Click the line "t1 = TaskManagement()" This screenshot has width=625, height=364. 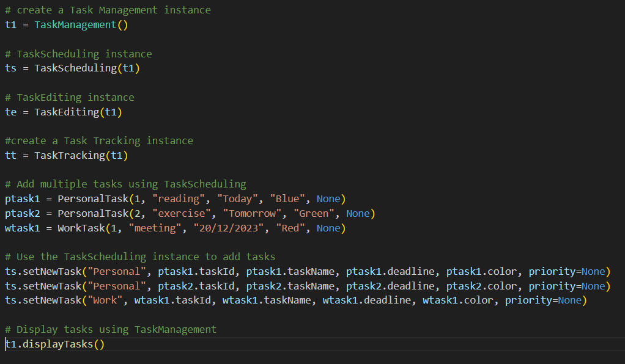coord(67,24)
